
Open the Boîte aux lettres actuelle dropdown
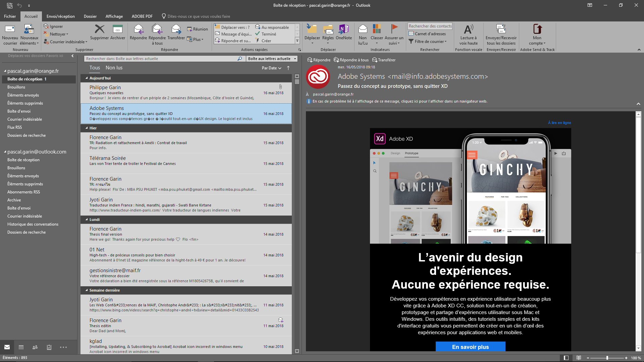pos(272,59)
